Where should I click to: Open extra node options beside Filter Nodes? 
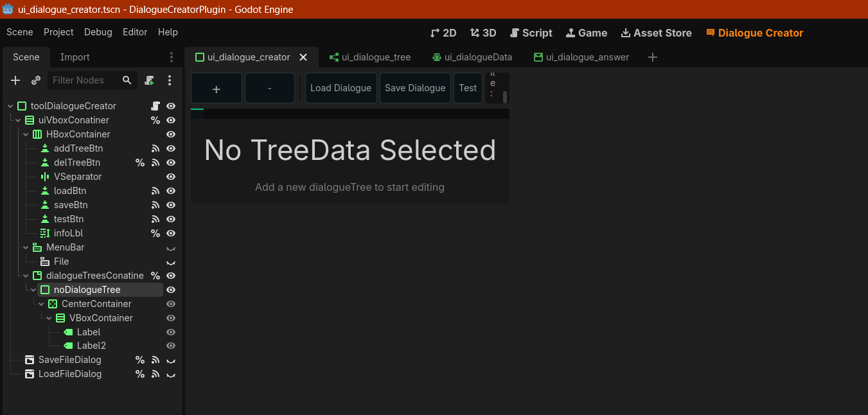pyautogui.click(x=170, y=80)
